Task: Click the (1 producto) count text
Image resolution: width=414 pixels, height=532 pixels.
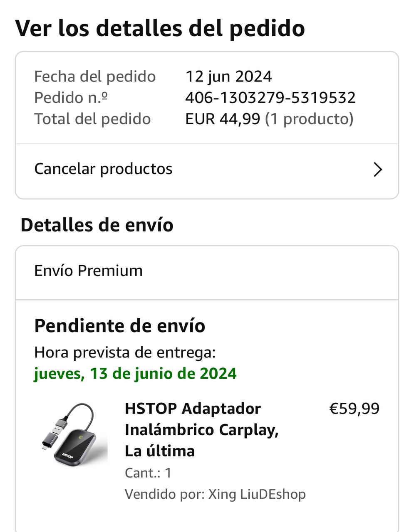Action: pos(309,119)
